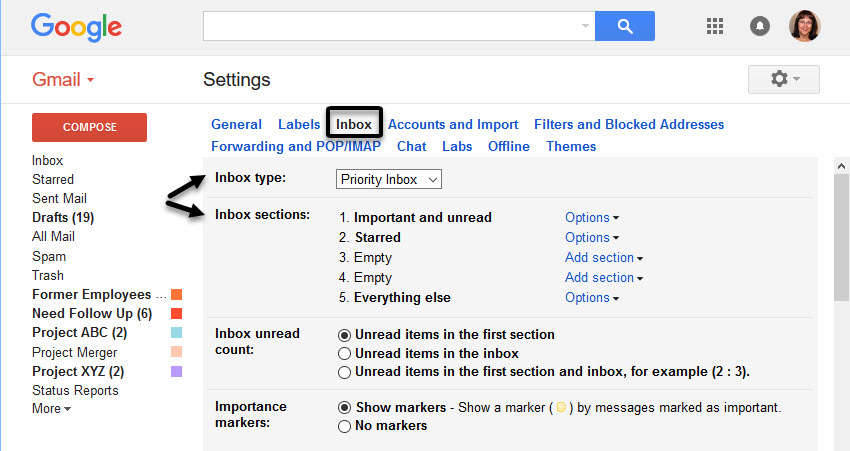
Task: Open the Chat settings tab
Action: 411,146
